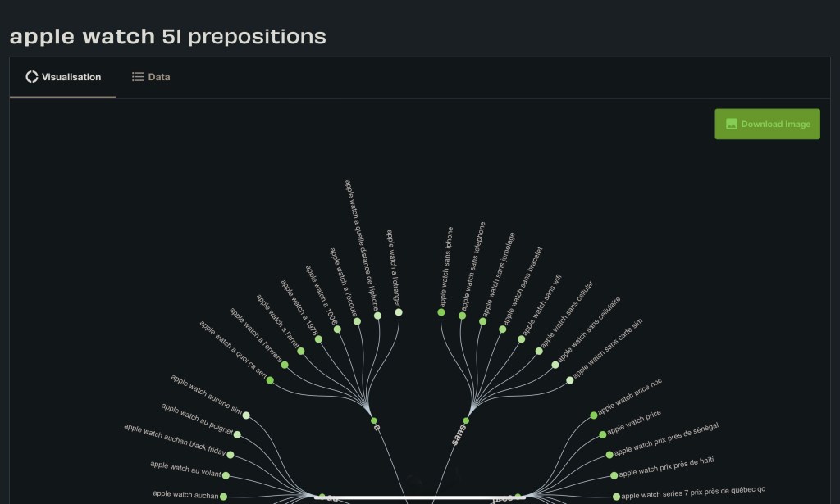
Task: Click "apple watch sans wifi" node dot
Action: (x=522, y=339)
